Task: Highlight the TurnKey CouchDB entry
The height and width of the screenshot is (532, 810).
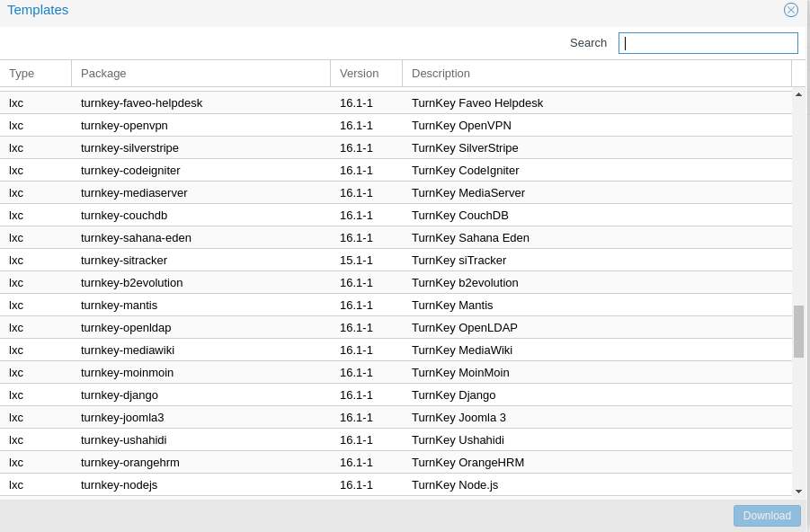Action: [x=459, y=215]
